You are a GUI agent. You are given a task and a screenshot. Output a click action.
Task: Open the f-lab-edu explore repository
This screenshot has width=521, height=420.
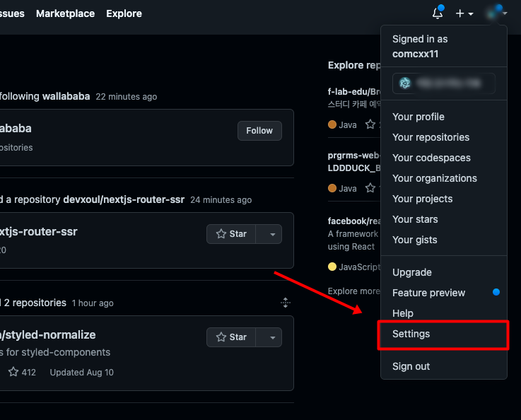354,92
